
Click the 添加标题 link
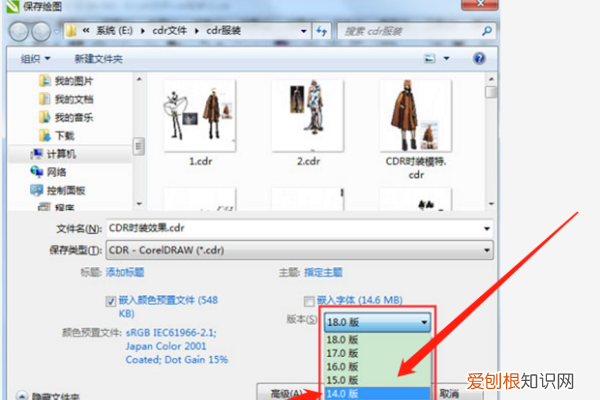tap(125, 273)
